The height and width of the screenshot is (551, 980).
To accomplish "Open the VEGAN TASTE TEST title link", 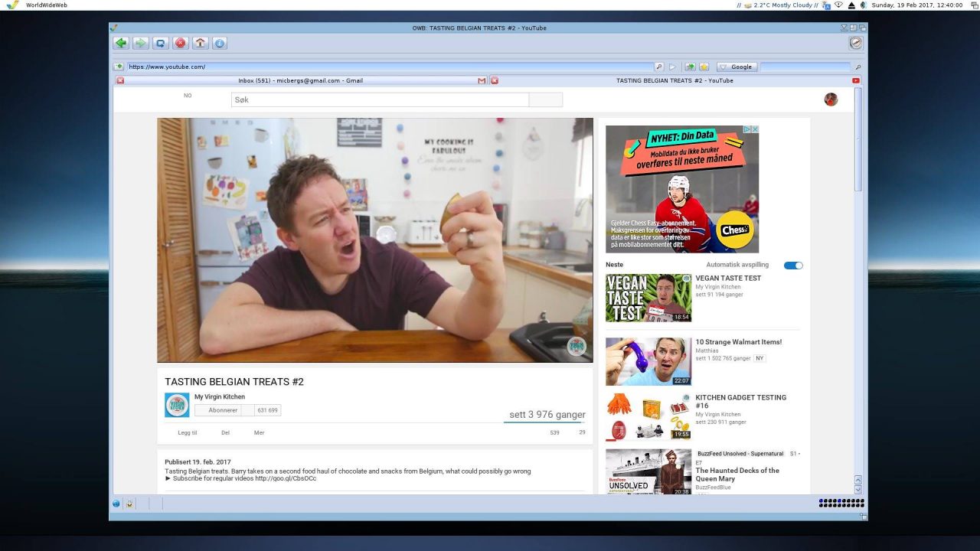I will 728,279.
